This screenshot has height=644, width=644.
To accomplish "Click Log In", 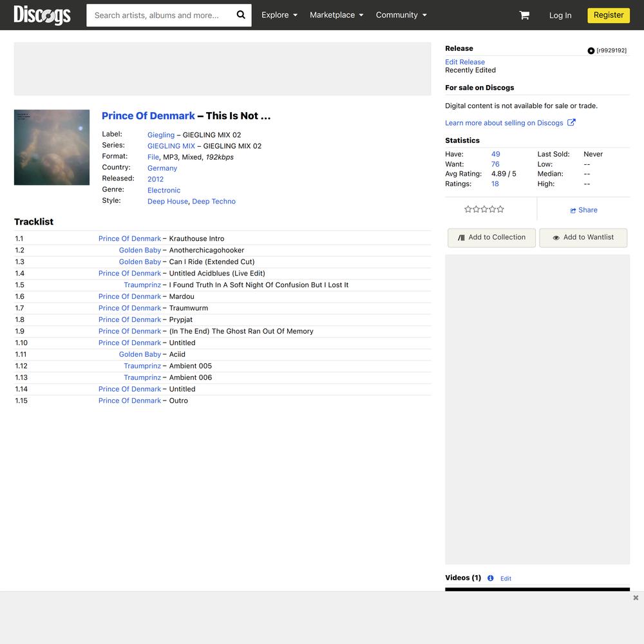I will tap(560, 15).
